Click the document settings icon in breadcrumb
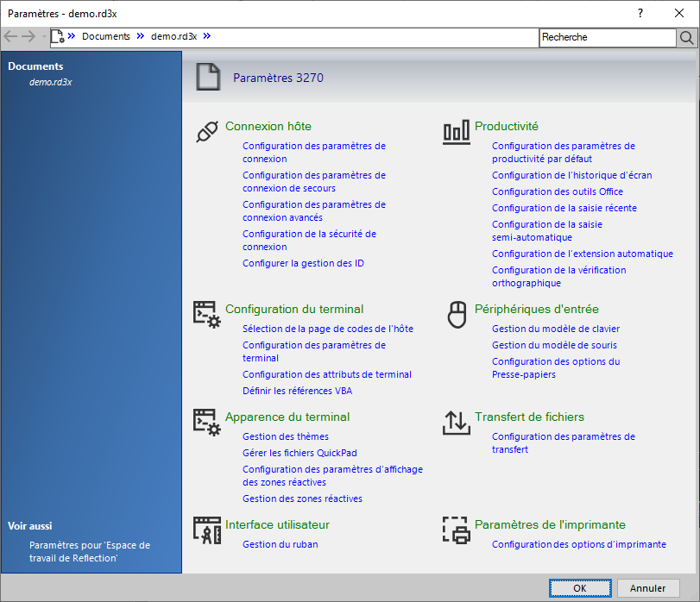Screen dimensions: 700x602 [58, 36]
